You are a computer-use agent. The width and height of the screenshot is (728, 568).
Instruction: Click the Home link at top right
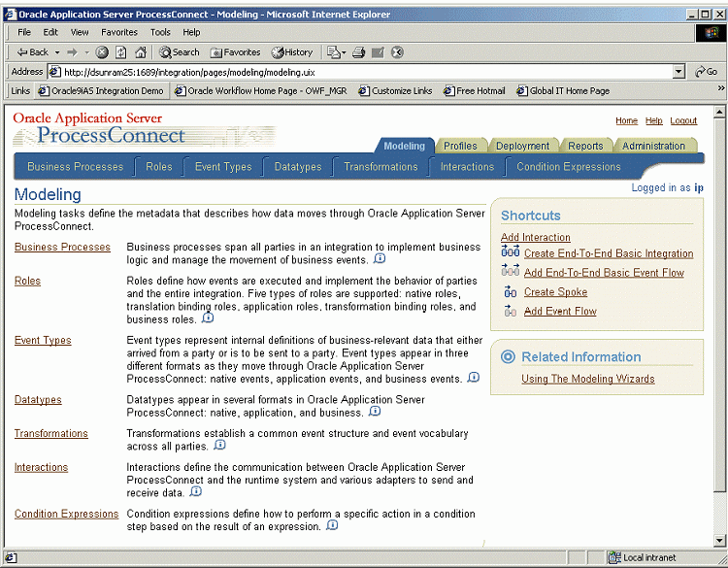(x=626, y=120)
